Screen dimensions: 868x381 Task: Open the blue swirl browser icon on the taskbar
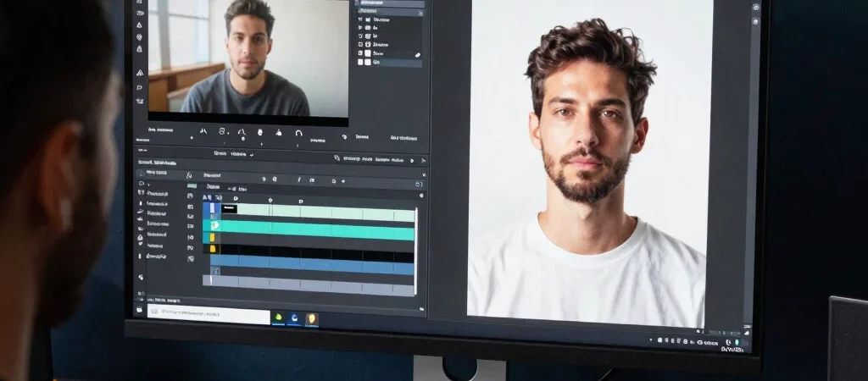pos(294,318)
